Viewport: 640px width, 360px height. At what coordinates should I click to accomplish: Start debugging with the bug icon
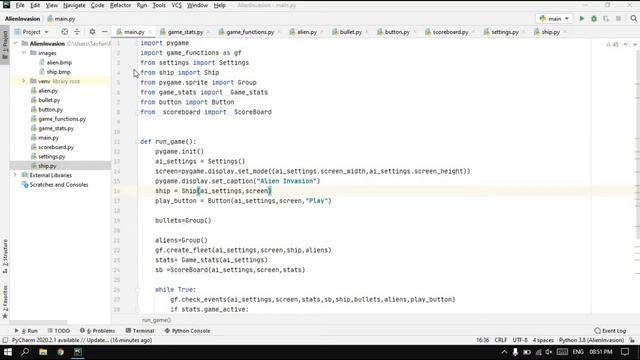pos(594,19)
